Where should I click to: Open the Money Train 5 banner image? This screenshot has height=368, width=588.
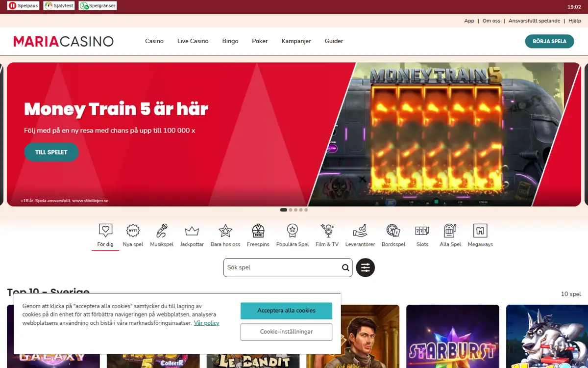pos(443,134)
